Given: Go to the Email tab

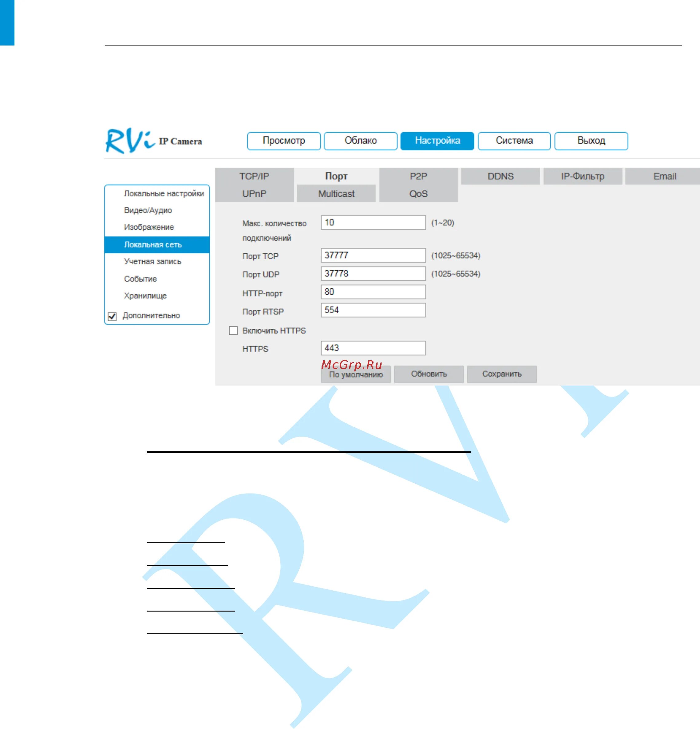Looking at the screenshot, I should pos(664,176).
